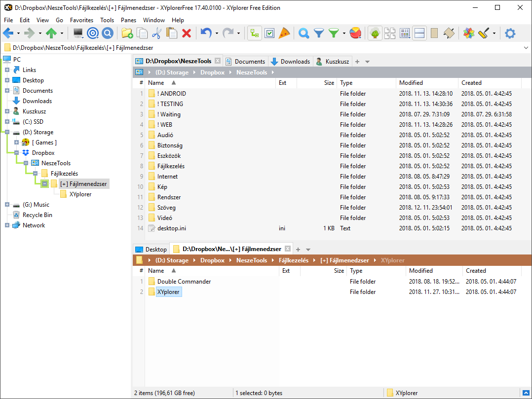Switch to the Downloads tab
The image size is (532, 399).
[x=291, y=61]
